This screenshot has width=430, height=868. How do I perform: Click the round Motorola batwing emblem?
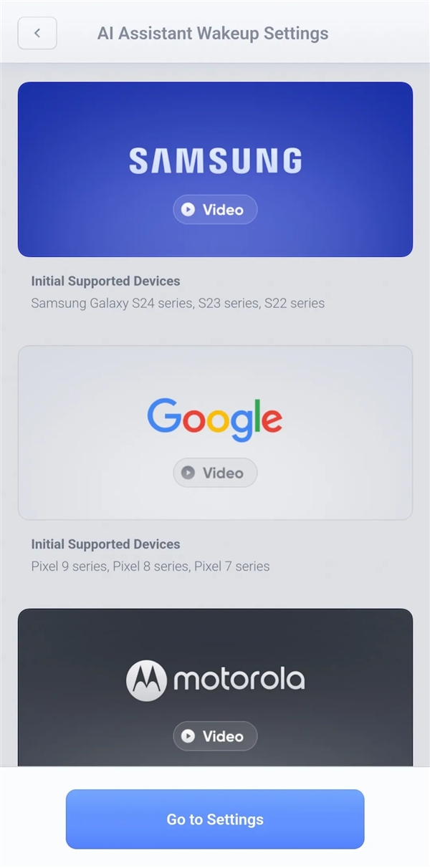pos(146,680)
